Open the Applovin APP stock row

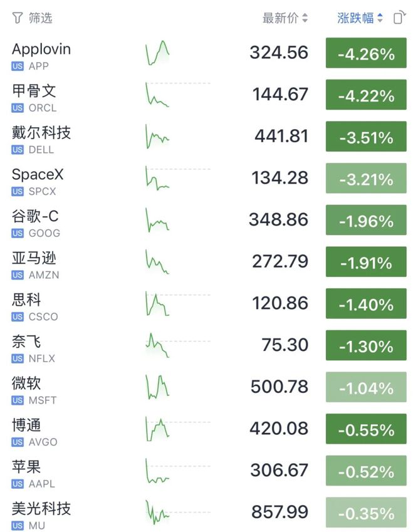[209, 54]
